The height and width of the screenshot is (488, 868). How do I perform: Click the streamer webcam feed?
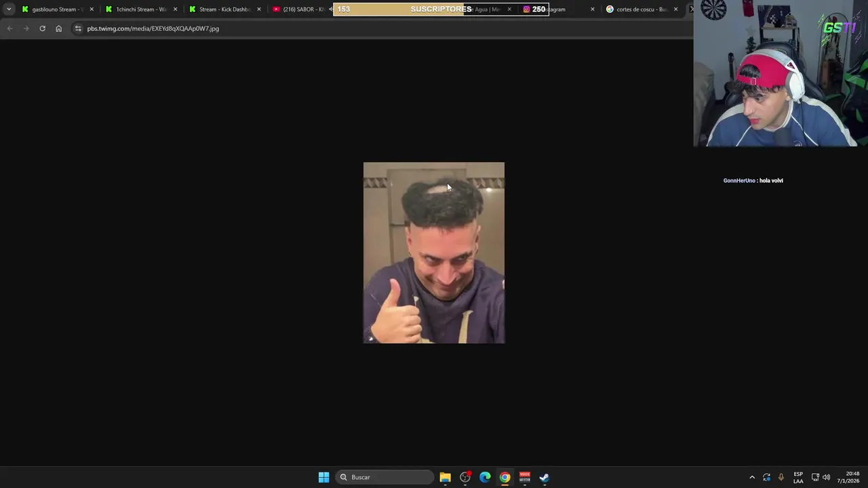pos(781,73)
